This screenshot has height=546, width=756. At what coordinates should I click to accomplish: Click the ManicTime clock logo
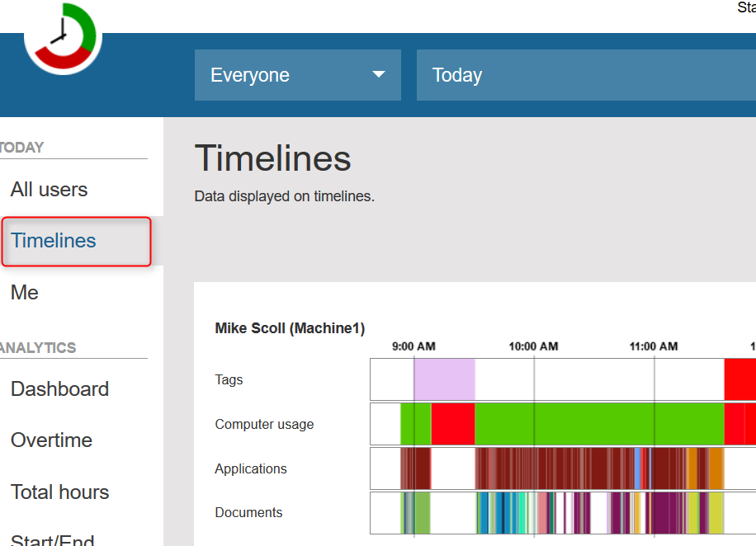63,38
